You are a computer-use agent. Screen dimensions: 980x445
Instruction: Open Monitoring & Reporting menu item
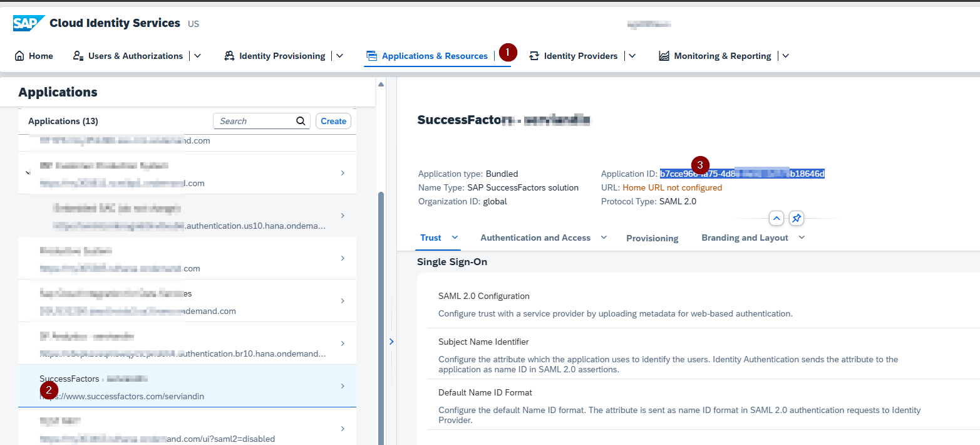[x=715, y=56]
